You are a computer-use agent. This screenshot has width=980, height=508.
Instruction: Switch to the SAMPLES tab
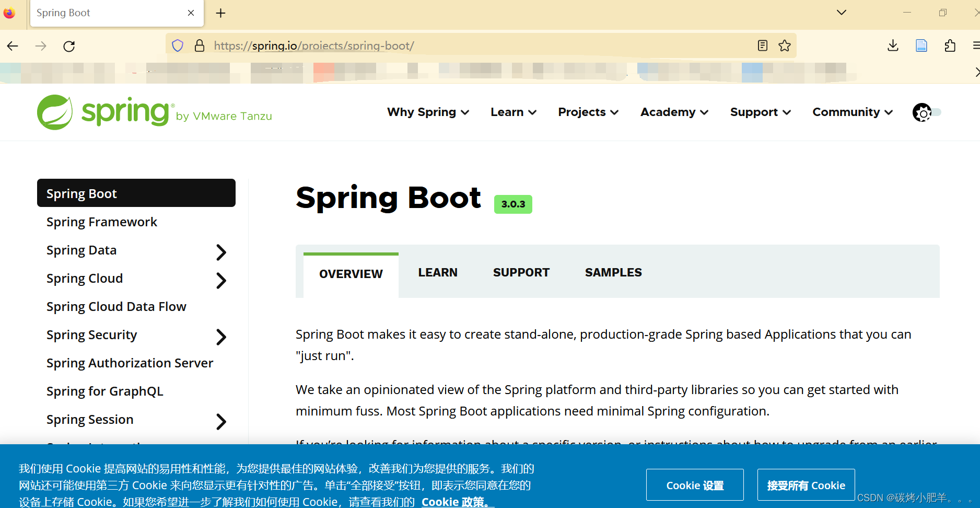tap(613, 273)
